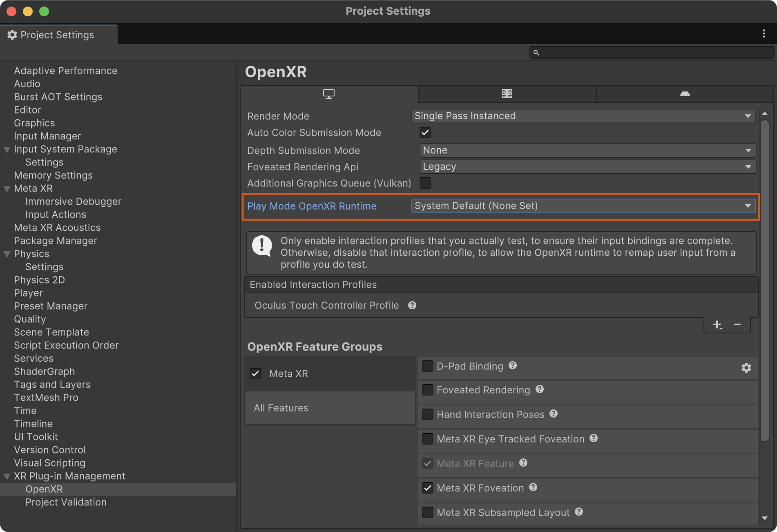Open the kebab menu in Project Settings
The image size is (777, 532).
(x=764, y=34)
